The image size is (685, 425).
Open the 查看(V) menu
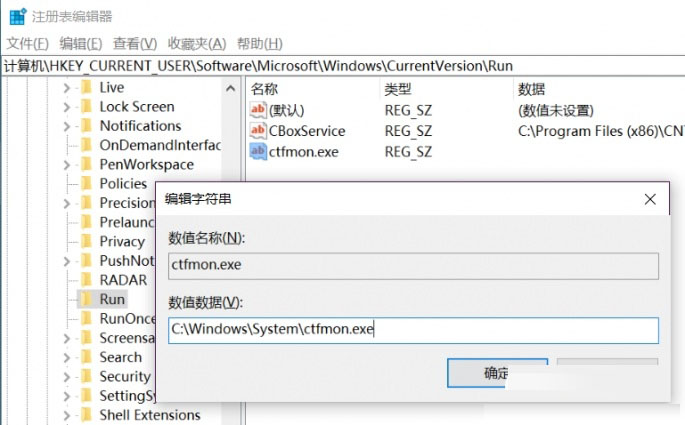click(x=135, y=43)
